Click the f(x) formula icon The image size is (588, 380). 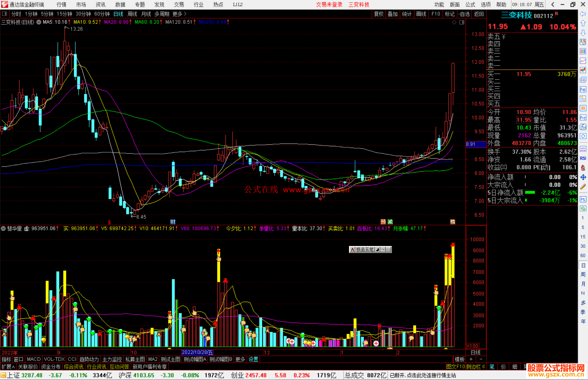(583, 127)
